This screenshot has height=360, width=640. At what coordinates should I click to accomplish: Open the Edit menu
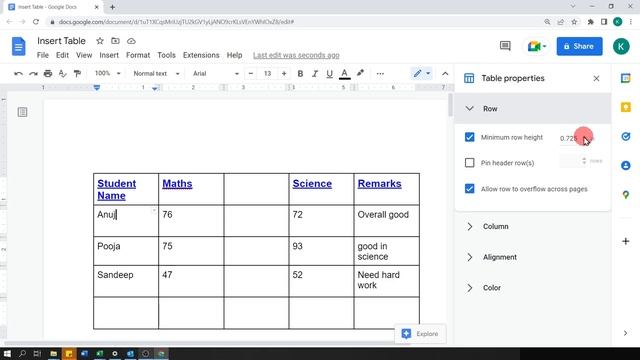(62, 55)
